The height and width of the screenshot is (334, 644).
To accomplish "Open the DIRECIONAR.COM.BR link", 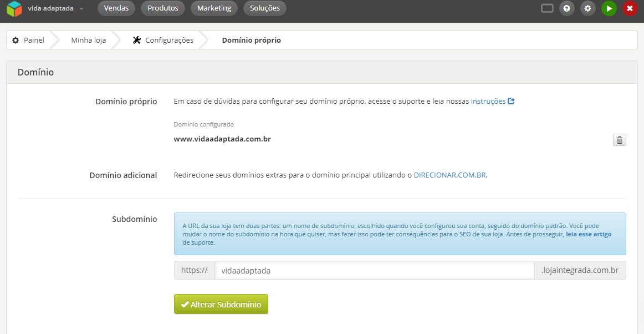I will click(x=449, y=175).
